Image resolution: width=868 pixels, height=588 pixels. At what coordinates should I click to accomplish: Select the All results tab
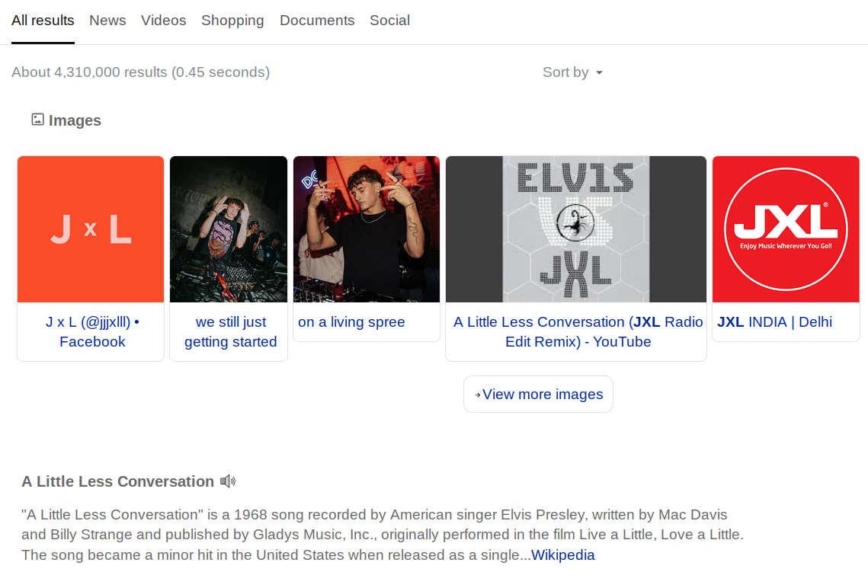coord(43,21)
